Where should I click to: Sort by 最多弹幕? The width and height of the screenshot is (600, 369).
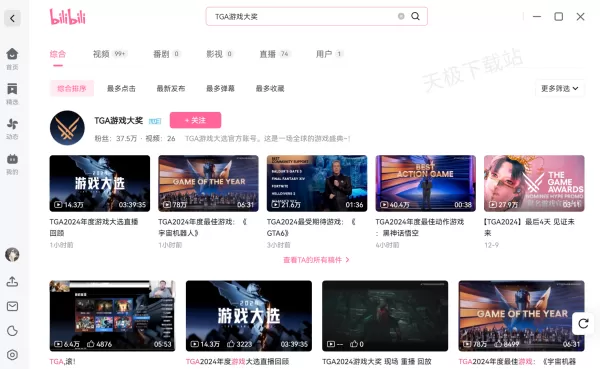point(220,88)
